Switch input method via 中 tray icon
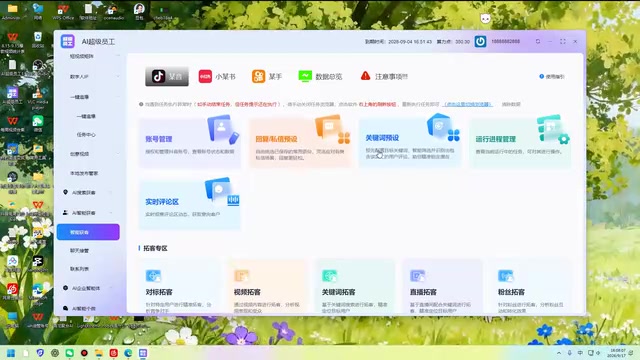Viewport: 640px width, 360px height. [580, 353]
